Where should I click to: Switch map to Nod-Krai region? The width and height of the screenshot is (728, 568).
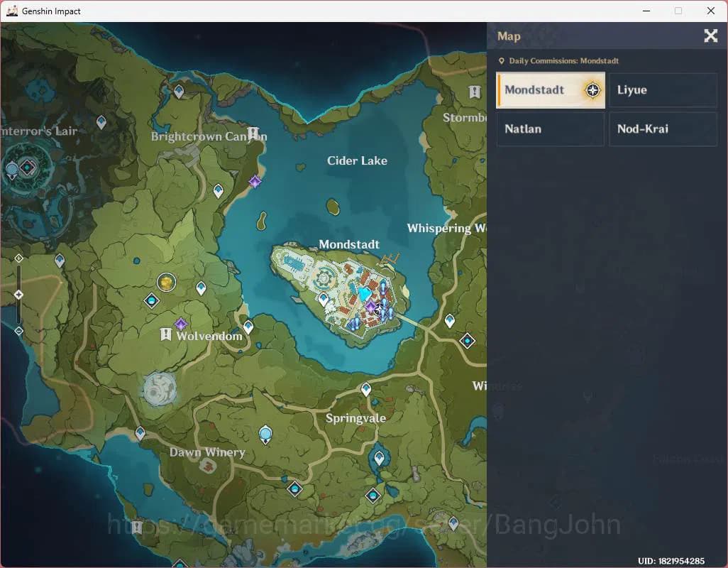click(663, 129)
